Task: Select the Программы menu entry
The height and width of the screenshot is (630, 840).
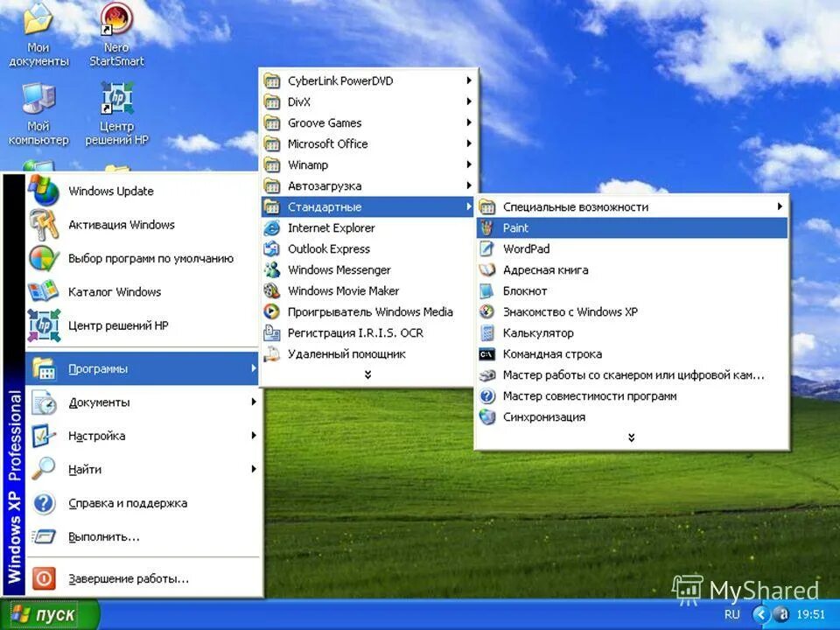Action: tap(143, 368)
